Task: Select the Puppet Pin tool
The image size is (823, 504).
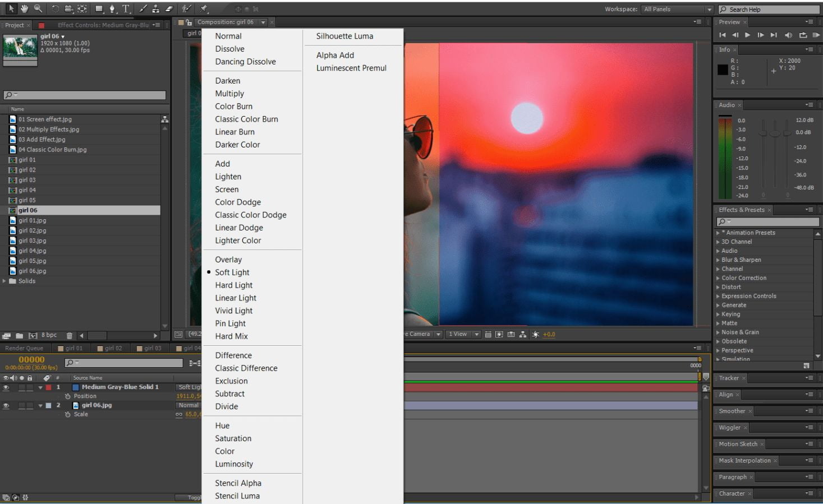Action: click(x=204, y=8)
